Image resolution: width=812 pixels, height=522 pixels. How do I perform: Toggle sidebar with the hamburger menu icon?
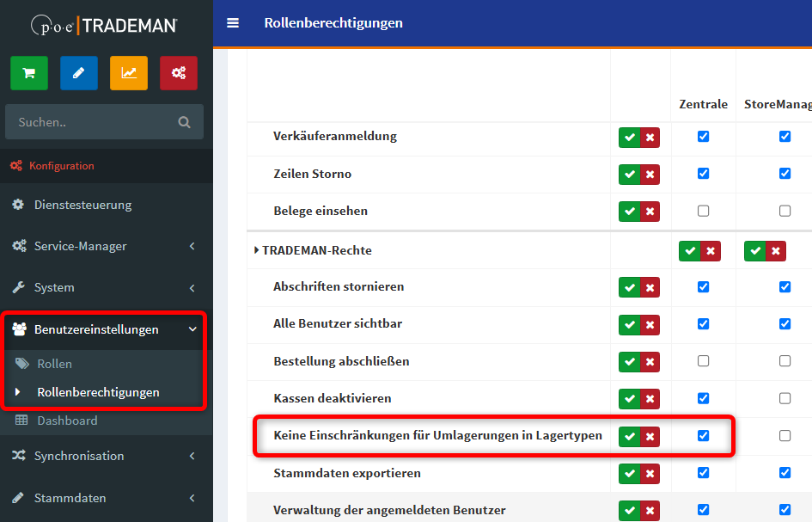click(x=233, y=23)
